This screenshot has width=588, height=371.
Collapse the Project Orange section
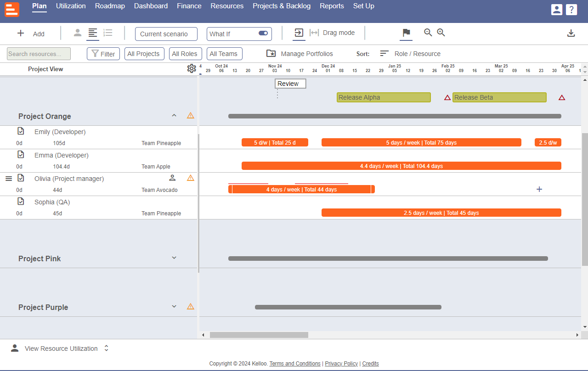pos(174,115)
